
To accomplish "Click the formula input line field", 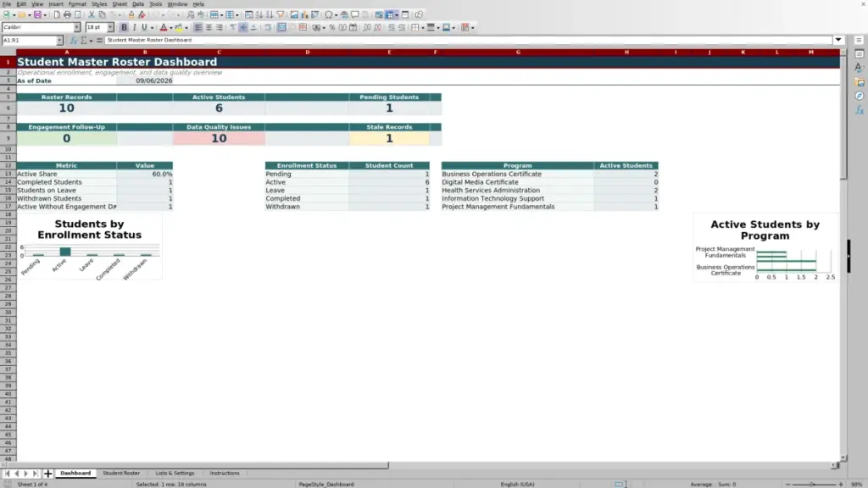I will tap(468, 40).
